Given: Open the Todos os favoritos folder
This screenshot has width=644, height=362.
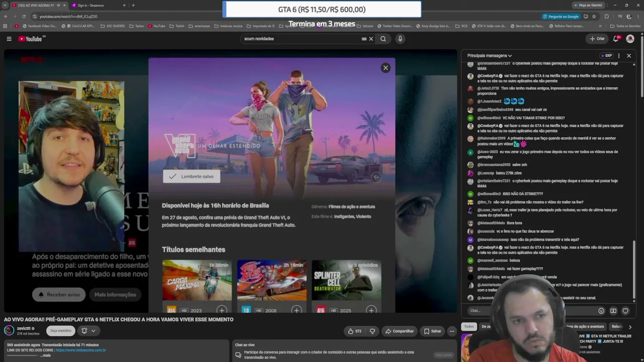Looking at the screenshot, I should tap(625, 26).
